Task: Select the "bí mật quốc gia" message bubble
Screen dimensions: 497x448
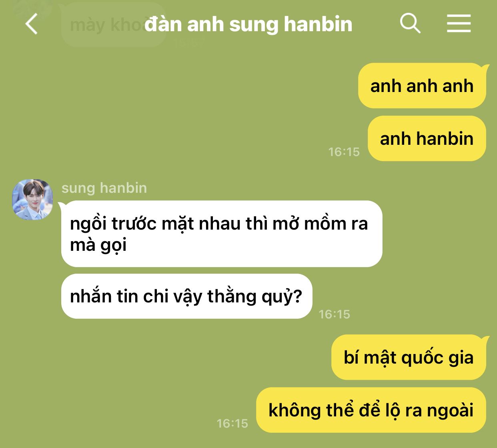Action: pos(409,357)
